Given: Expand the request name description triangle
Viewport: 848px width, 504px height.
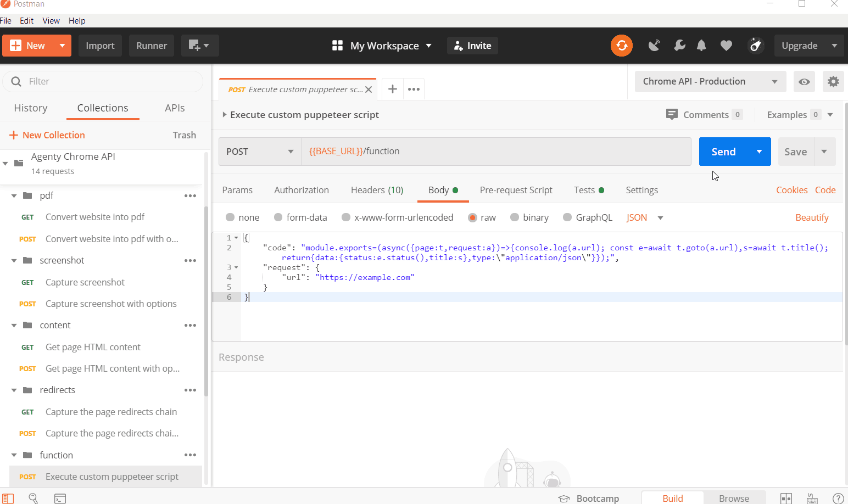Looking at the screenshot, I should point(224,115).
